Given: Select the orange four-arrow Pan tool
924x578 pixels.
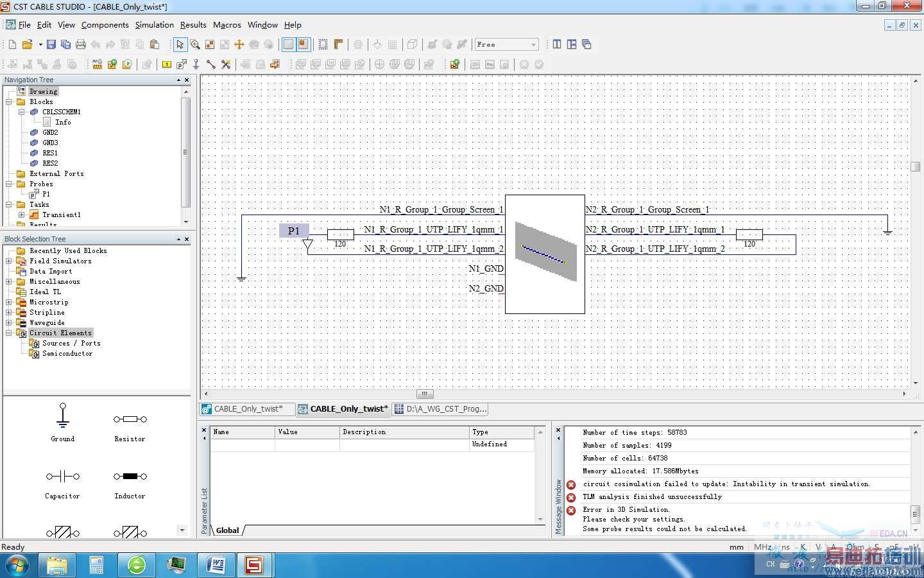Looking at the screenshot, I should click(x=239, y=44).
